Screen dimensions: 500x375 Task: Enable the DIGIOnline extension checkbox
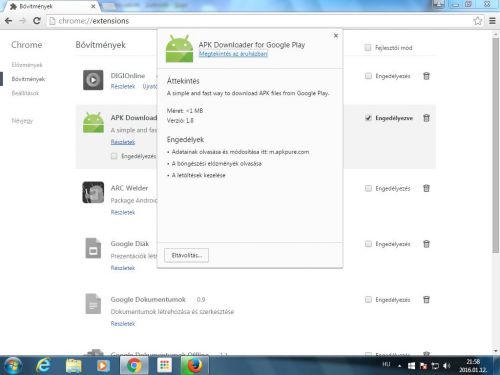click(x=368, y=76)
